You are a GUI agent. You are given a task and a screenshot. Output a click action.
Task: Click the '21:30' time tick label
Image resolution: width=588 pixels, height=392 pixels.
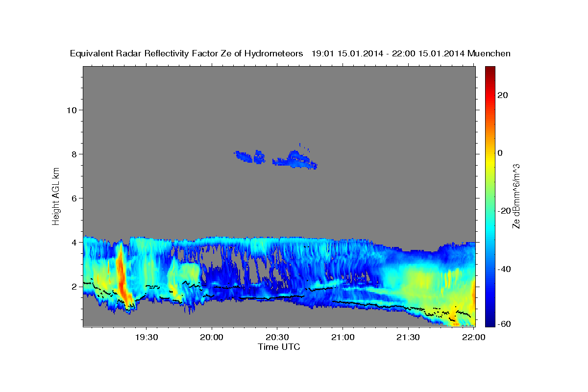(408, 337)
